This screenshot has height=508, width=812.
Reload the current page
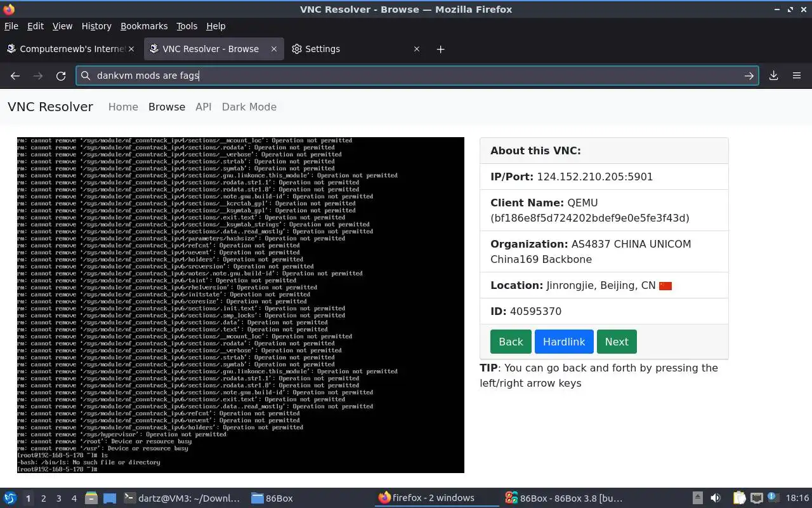(61, 76)
